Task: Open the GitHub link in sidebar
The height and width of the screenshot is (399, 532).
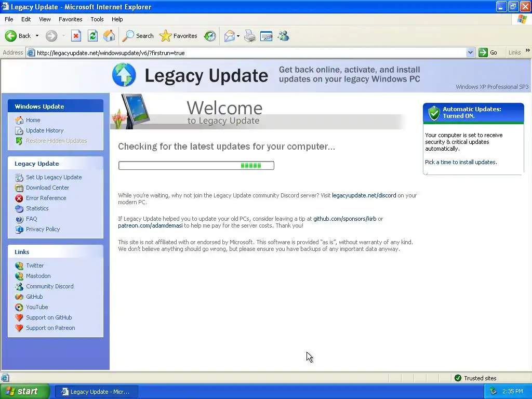Action: [x=34, y=297]
